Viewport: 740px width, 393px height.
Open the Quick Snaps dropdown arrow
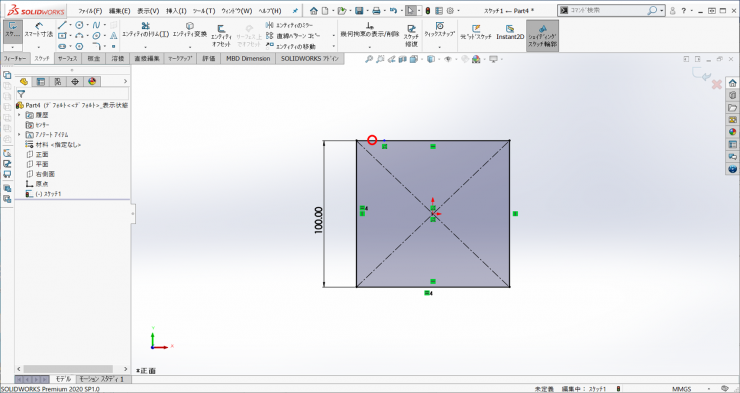tap(439, 47)
